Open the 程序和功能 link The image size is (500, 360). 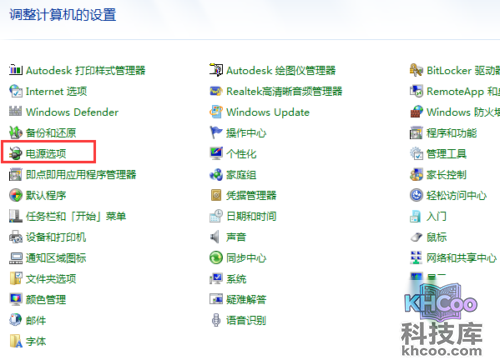(452, 133)
